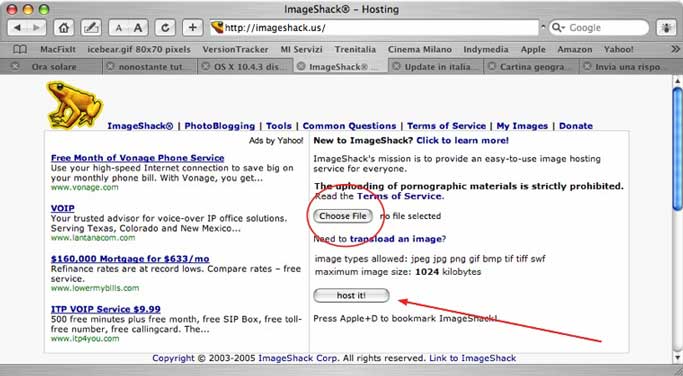The width and height of the screenshot is (683, 376).
Task: Open Indymedia bookmark
Action: point(486,49)
